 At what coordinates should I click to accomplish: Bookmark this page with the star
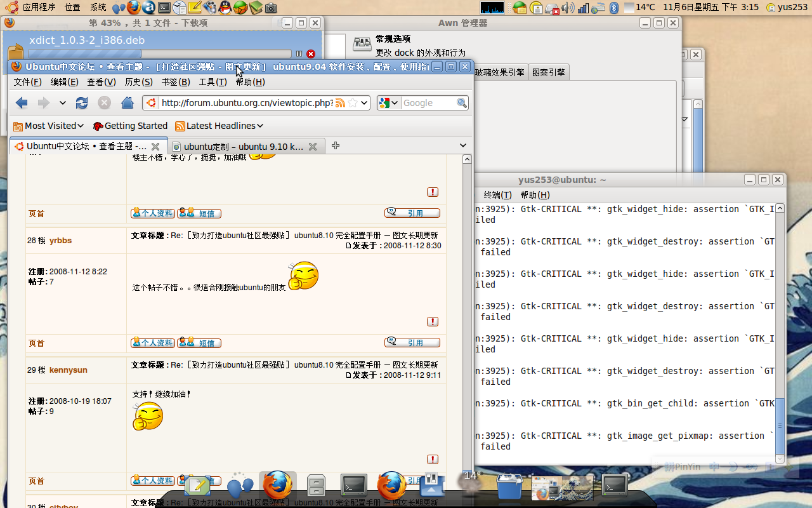coord(353,103)
